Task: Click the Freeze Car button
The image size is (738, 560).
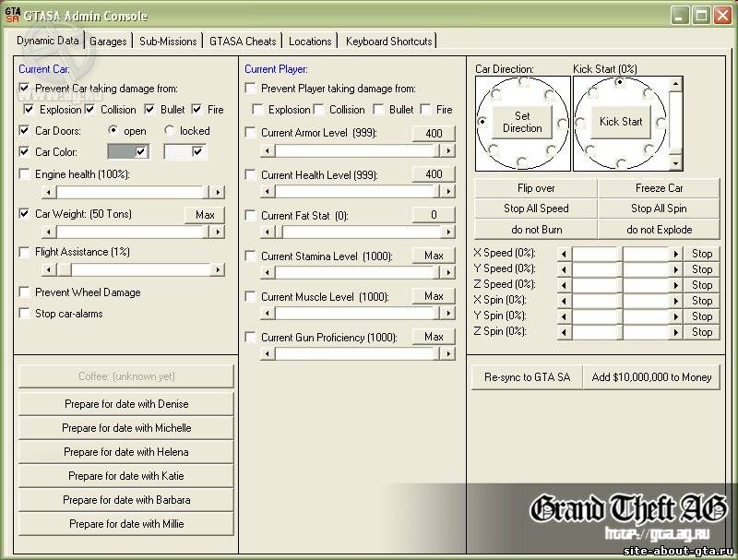Action: click(659, 188)
